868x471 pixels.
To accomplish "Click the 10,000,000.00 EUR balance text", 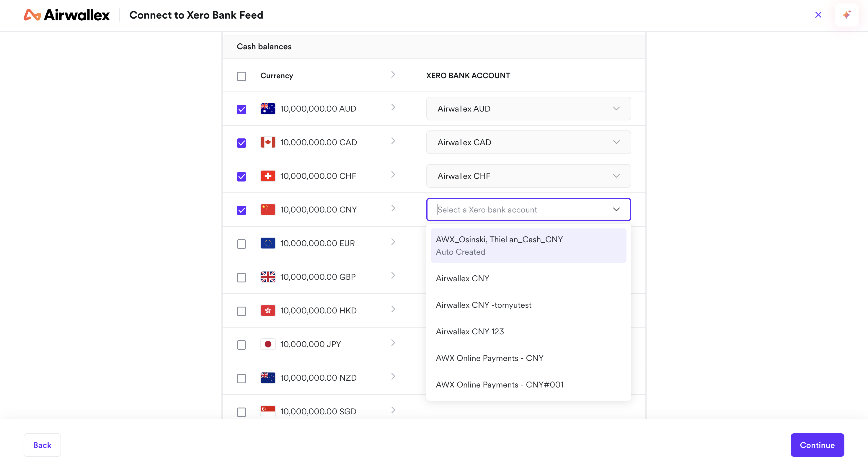I will (317, 243).
